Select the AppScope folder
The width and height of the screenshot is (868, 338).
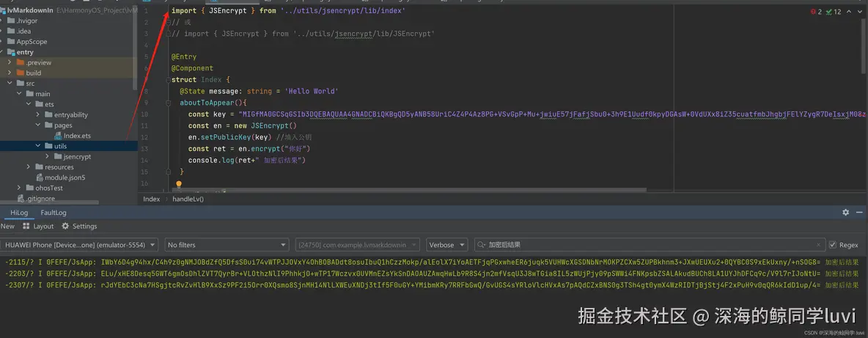[32, 42]
